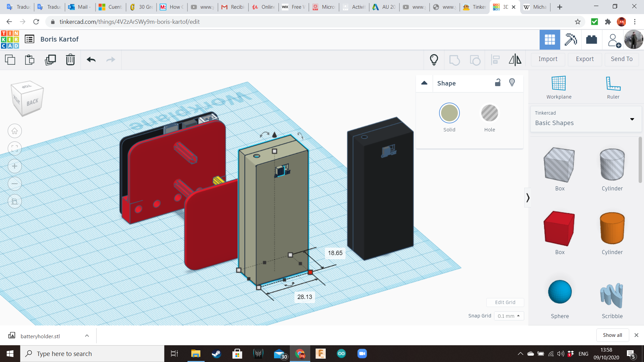Click the red Box shape thumbnail
Image resolution: width=644 pixels, height=362 pixels.
(559, 229)
